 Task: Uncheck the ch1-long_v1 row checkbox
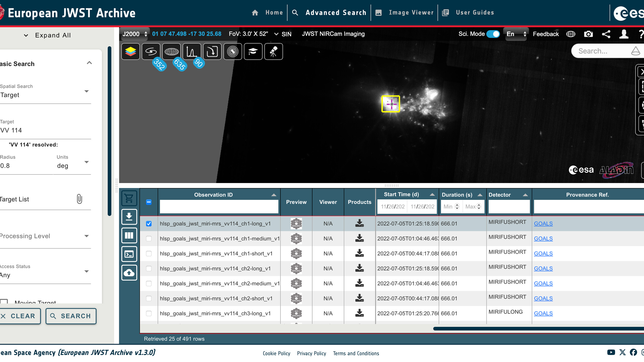click(x=149, y=223)
